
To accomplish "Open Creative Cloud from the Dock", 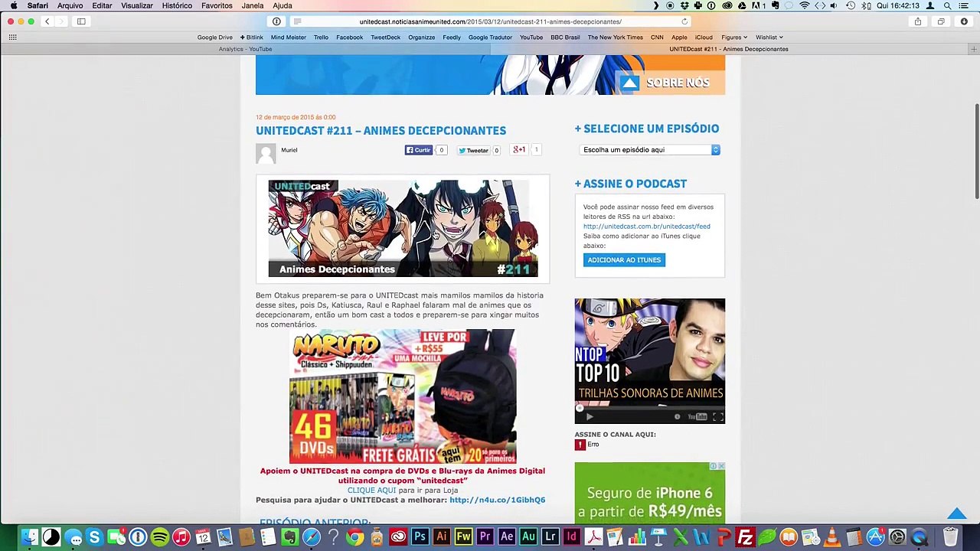I will pyautogui.click(x=398, y=537).
